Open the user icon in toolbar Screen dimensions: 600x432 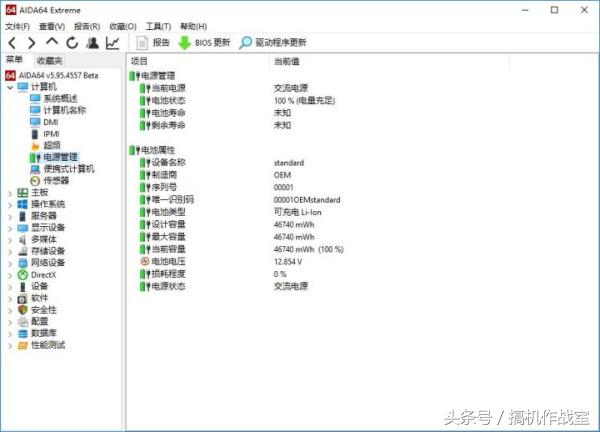(x=92, y=43)
